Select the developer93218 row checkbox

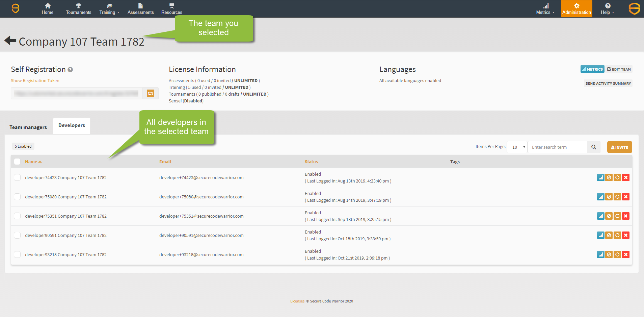17,254
